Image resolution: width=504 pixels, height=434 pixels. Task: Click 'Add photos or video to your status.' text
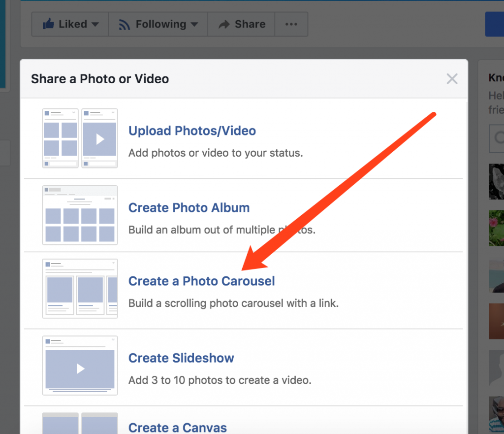point(216,153)
